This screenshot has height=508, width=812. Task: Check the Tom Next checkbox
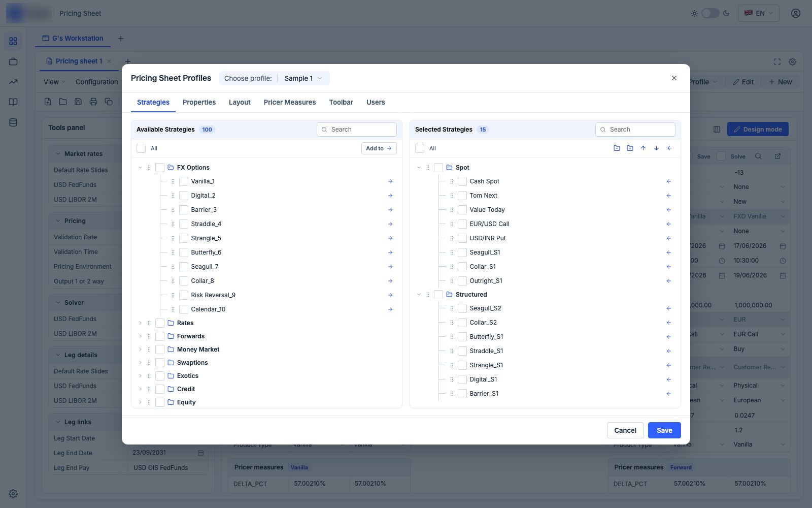click(462, 196)
